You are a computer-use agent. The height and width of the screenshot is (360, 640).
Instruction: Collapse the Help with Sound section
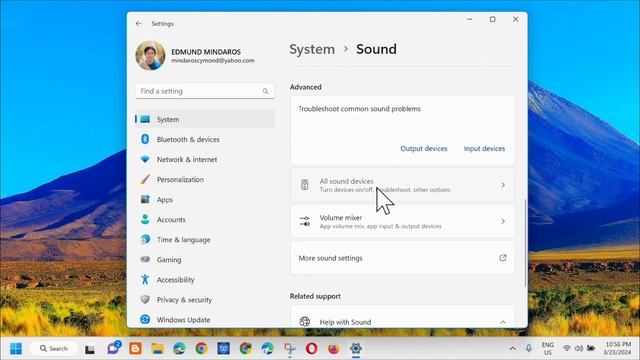[x=503, y=322]
